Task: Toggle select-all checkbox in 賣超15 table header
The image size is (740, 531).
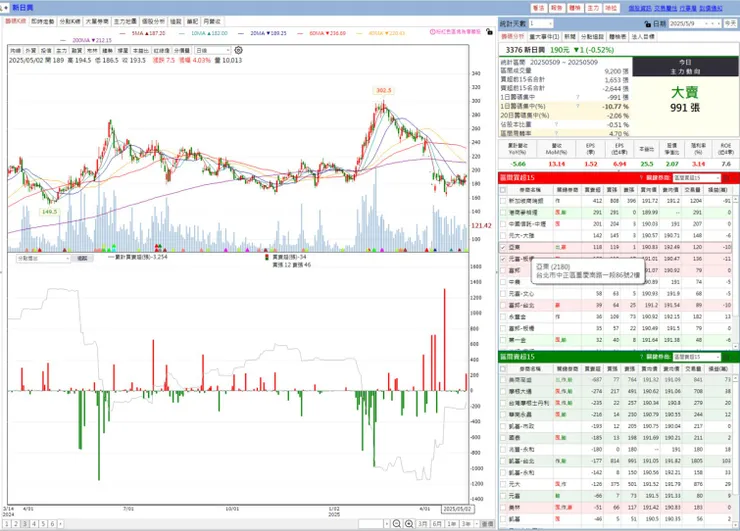Action: (503, 369)
